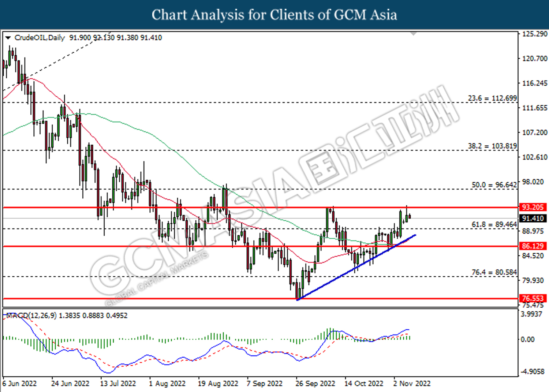Click the 107.200 price axis value

(x=535, y=132)
